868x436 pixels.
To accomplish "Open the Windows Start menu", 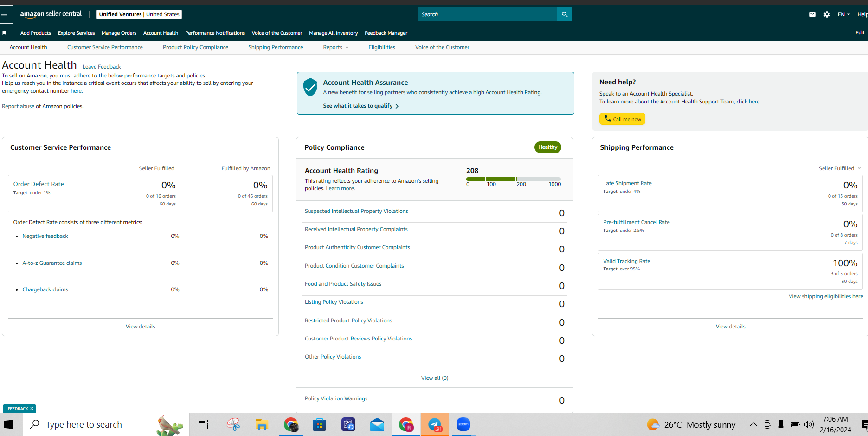I will point(9,424).
